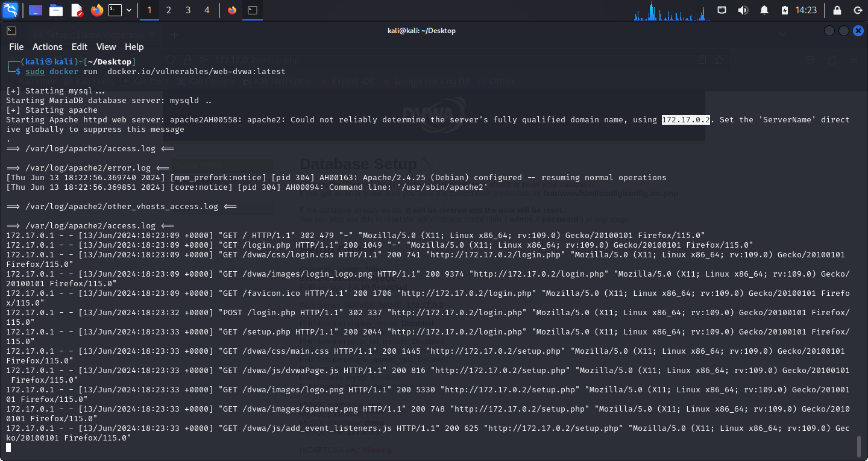The height and width of the screenshot is (461, 868).
Task: Bring the Firefox window forward from taskbar
Action: point(232,10)
